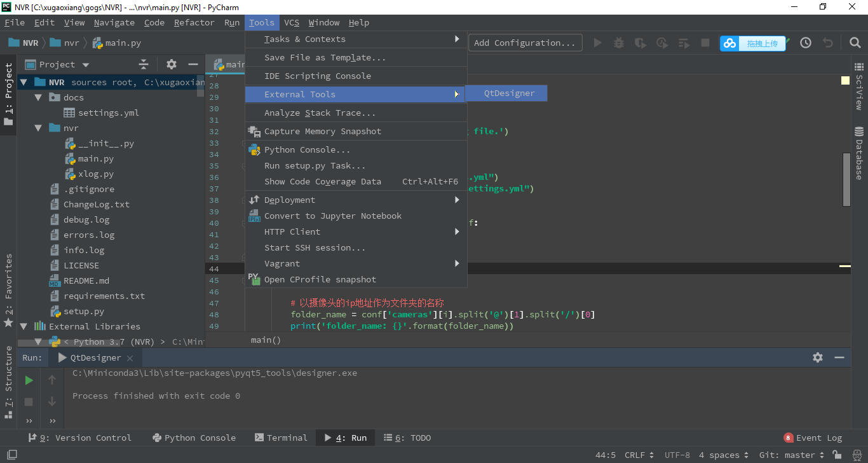Click up arrow in Run panel
Viewport: 868px width, 463px height.
click(52, 380)
